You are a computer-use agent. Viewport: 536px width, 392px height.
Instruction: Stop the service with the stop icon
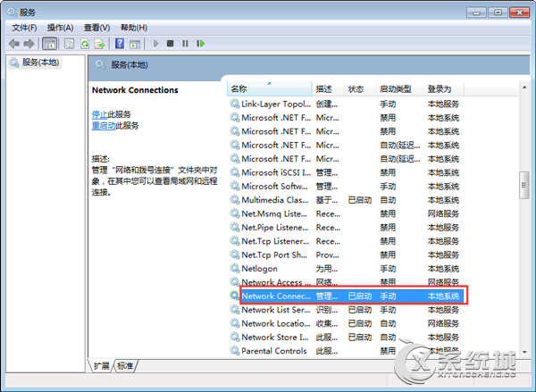coord(171,44)
